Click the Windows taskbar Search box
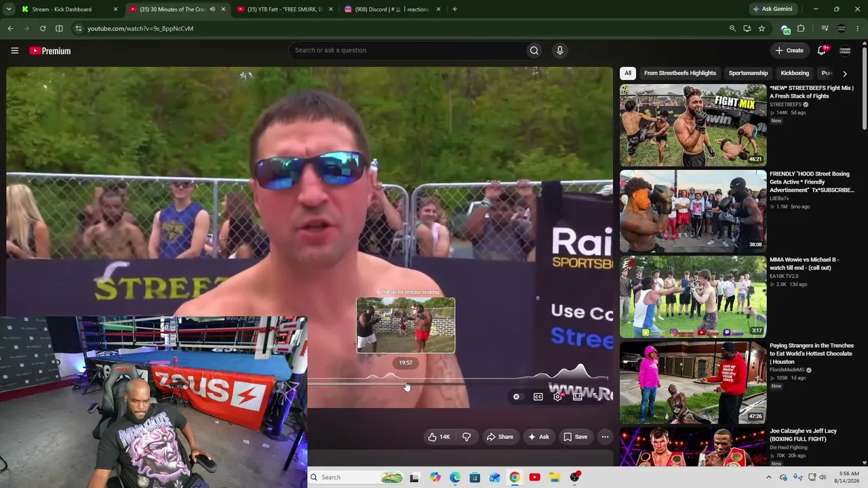Viewport: 868px width, 488px height. (x=356, y=477)
